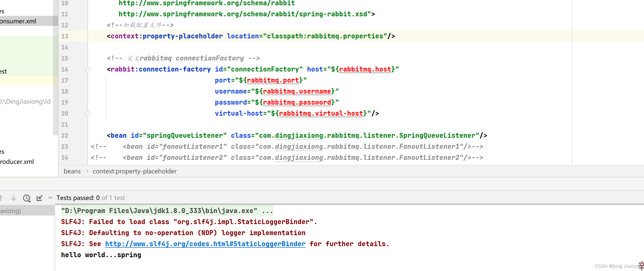Click line number 13 in gutter

tap(65, 36)
